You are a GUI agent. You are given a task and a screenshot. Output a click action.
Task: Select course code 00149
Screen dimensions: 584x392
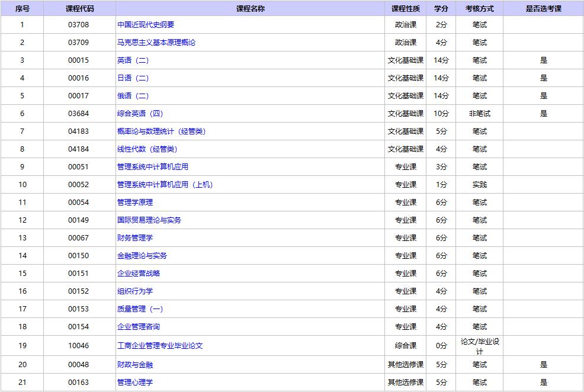79,220
